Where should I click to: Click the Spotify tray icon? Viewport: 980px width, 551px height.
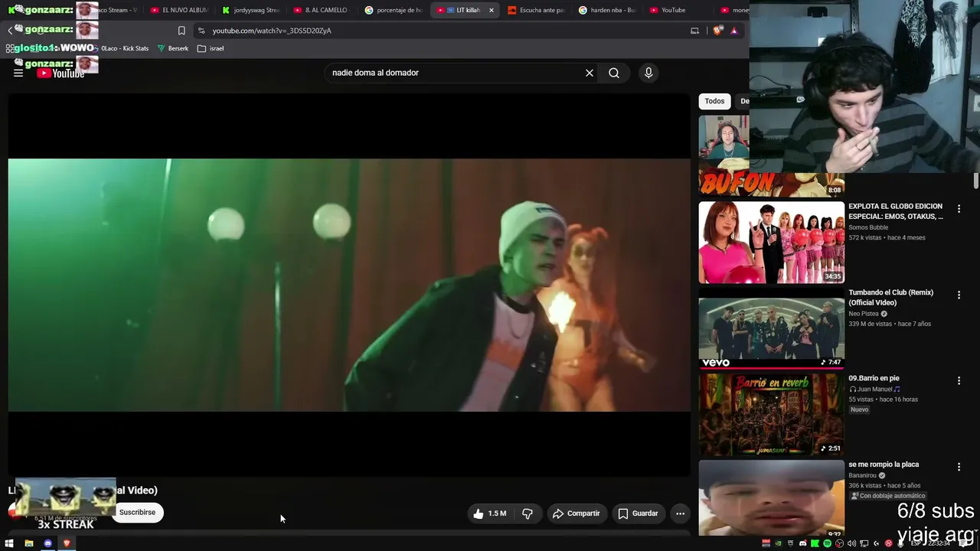tap(827, 543)
